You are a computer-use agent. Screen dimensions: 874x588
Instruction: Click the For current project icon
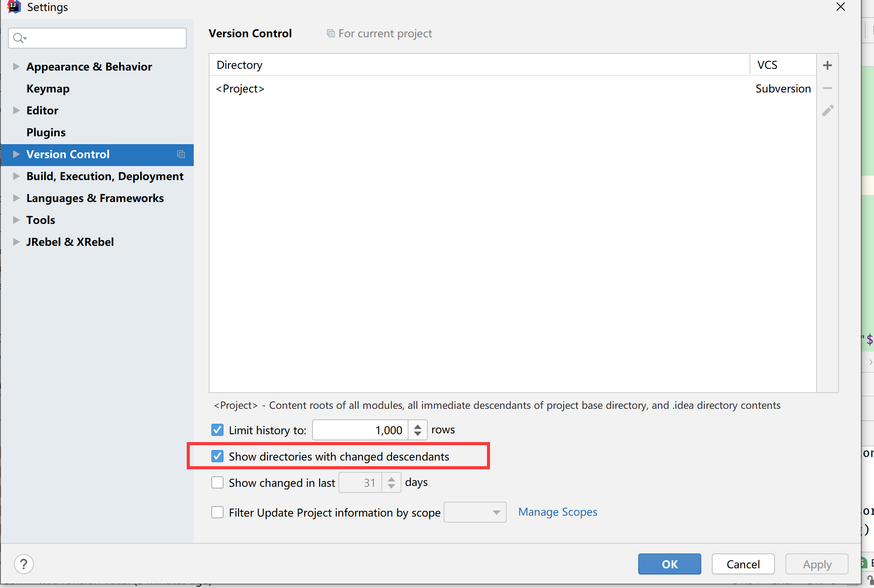point(330,33)
